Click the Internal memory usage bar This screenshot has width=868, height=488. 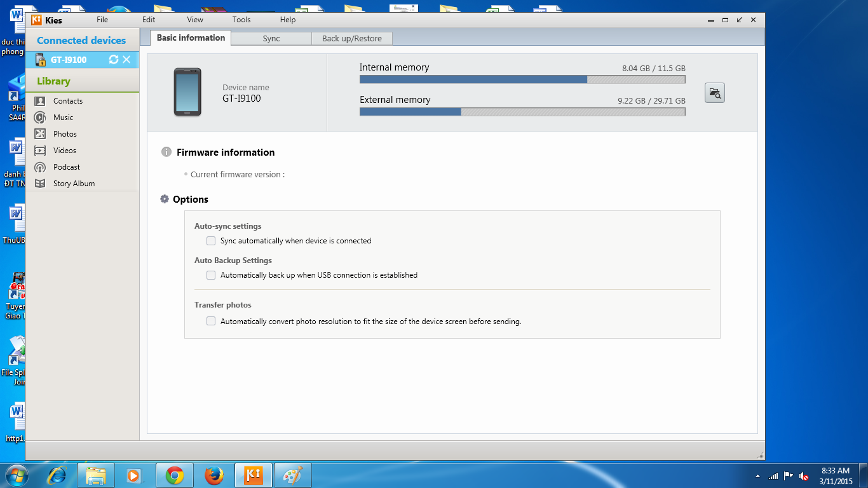coord(522,79)
